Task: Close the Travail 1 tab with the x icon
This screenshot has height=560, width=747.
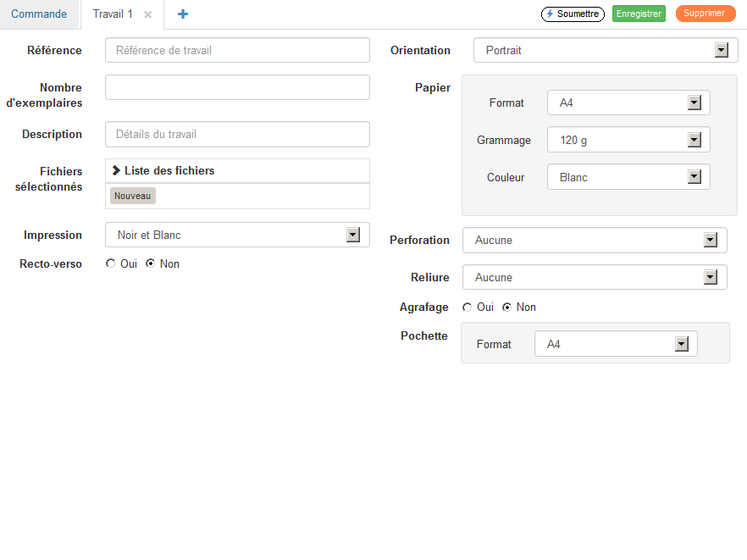Action: [x=147, y=14]
